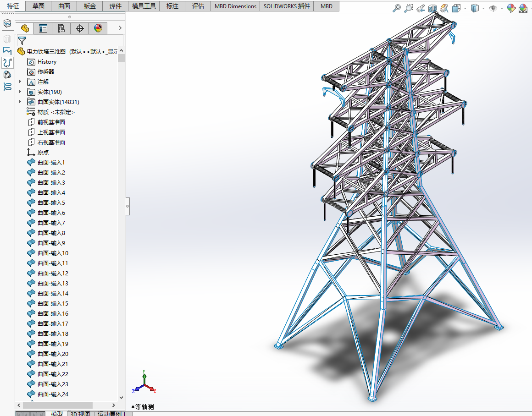Image resolution: width=532 pixels, height=416 pixels.
Task: Switch to the 钣金 ribbon tab
Action: coord(90,6)
